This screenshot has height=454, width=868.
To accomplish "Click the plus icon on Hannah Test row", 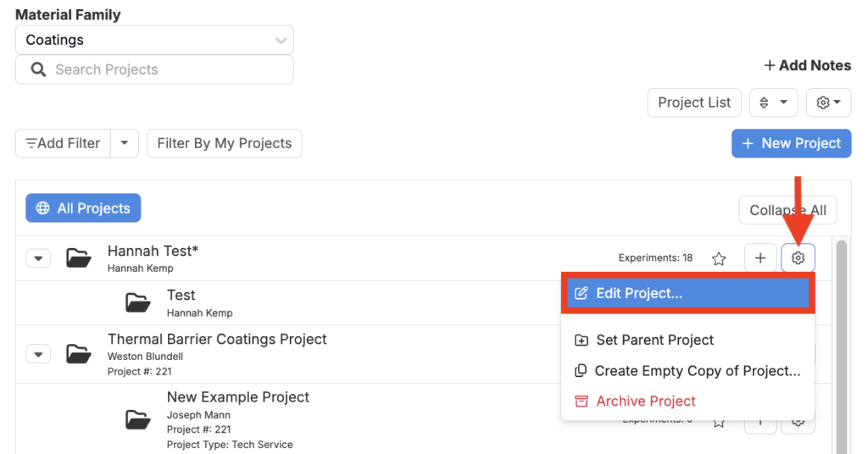I will 760,258.
